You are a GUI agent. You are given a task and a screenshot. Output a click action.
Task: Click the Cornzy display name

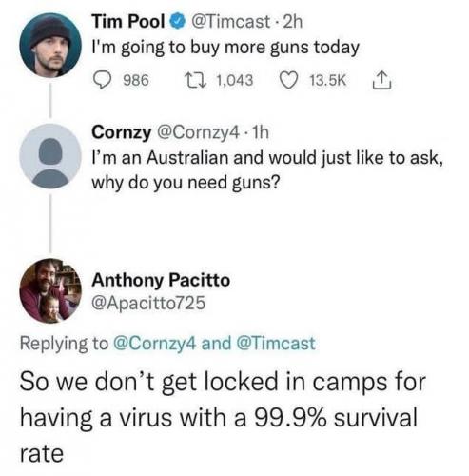tap(122, 132)
